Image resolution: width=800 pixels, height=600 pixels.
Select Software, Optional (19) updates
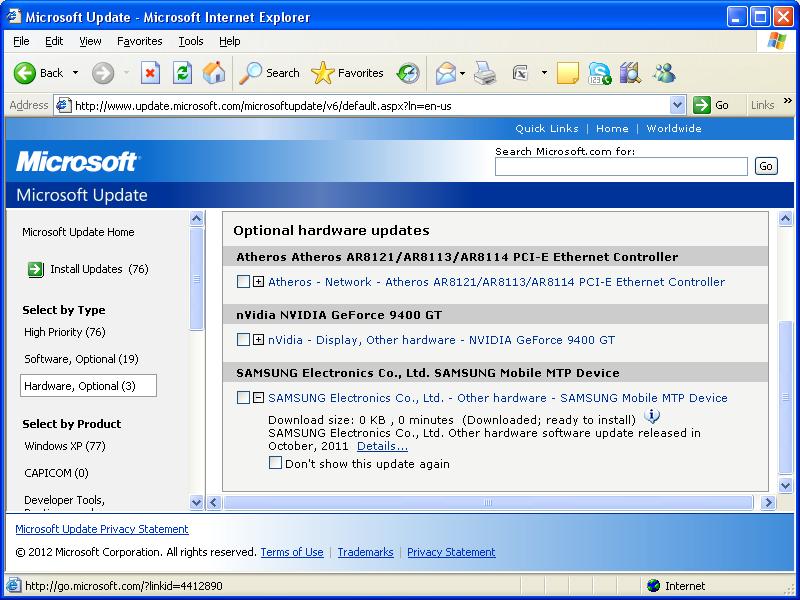82,359
